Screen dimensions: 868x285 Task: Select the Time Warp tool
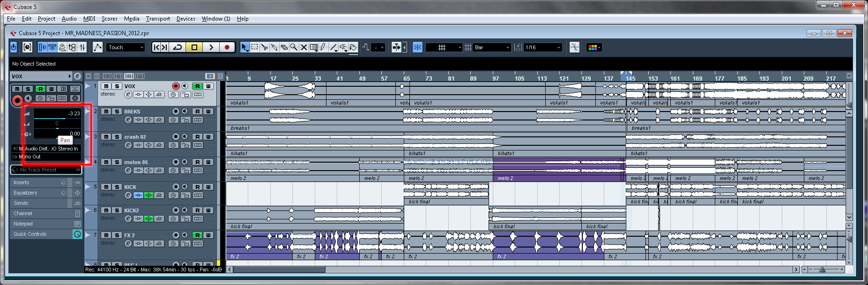[314, 47]
